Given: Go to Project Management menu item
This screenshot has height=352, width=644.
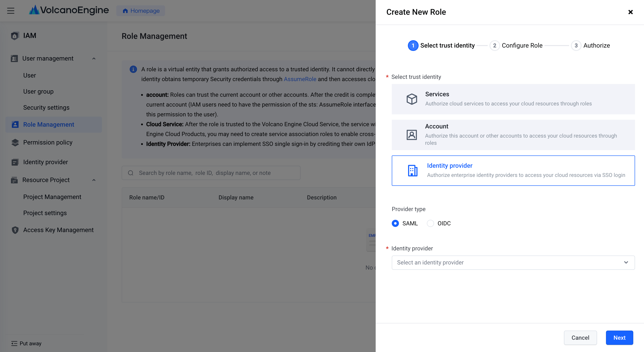Looking at the screenshot, I should click(52, 197).
